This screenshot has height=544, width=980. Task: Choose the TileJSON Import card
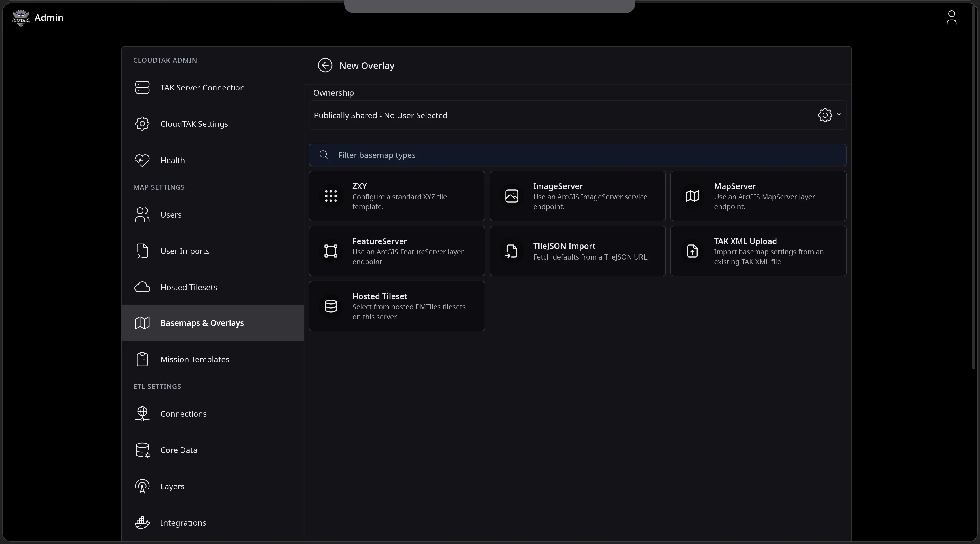[578, 251]
